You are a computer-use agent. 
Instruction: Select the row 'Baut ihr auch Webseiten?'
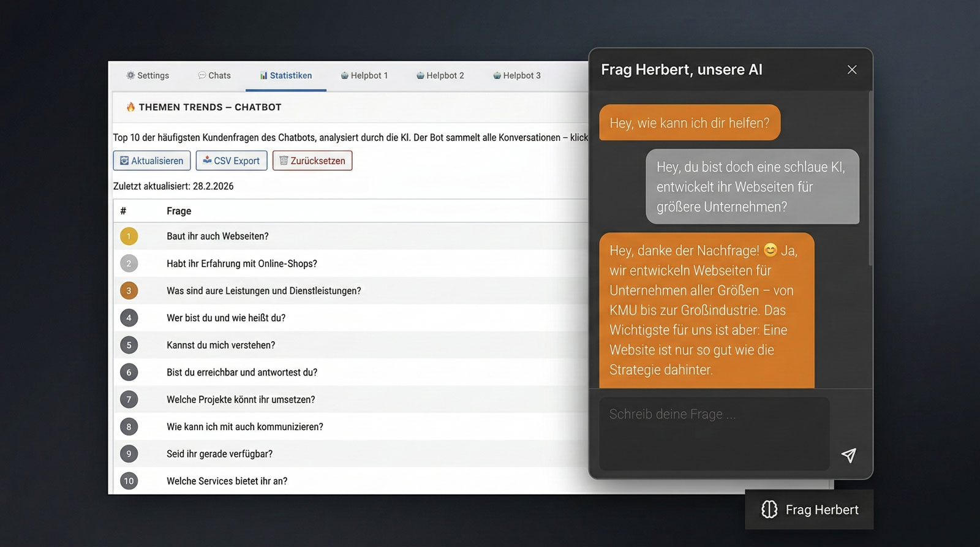coord(217,236)
